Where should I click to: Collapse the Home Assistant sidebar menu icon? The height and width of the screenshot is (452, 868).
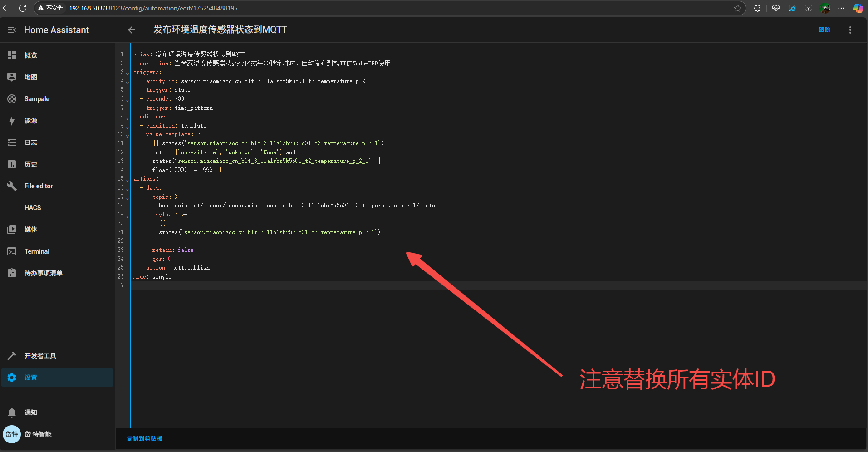click(12, 30)
